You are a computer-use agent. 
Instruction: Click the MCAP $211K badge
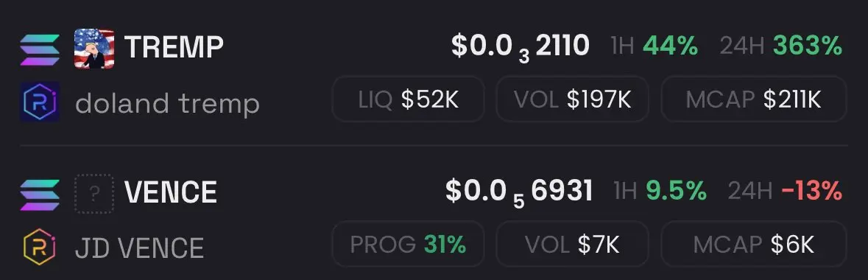pos(754,99)
